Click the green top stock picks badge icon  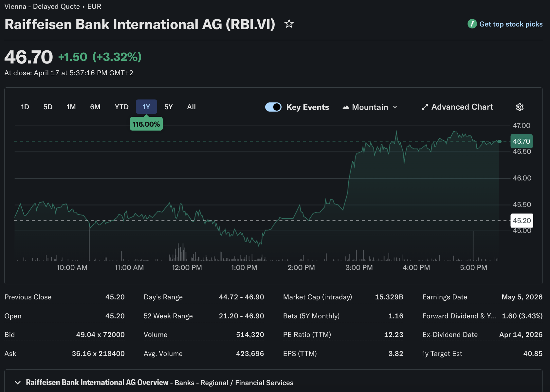[472, 24]
